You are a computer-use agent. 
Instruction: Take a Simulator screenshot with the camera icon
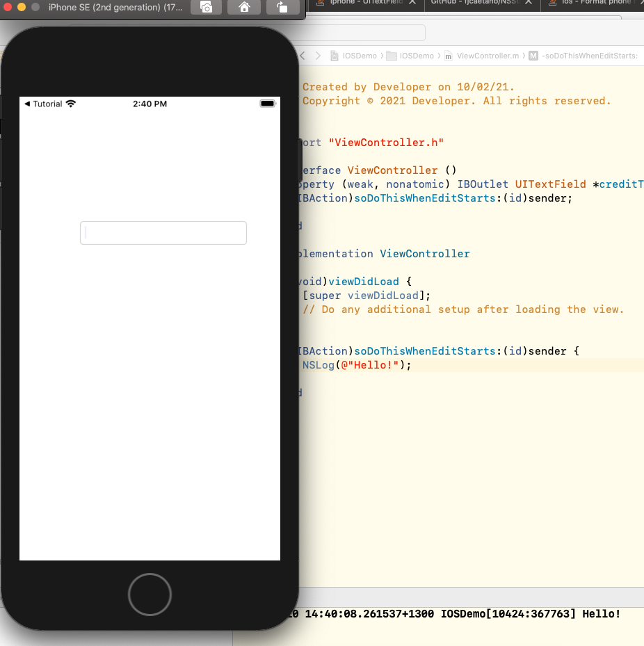206,8
